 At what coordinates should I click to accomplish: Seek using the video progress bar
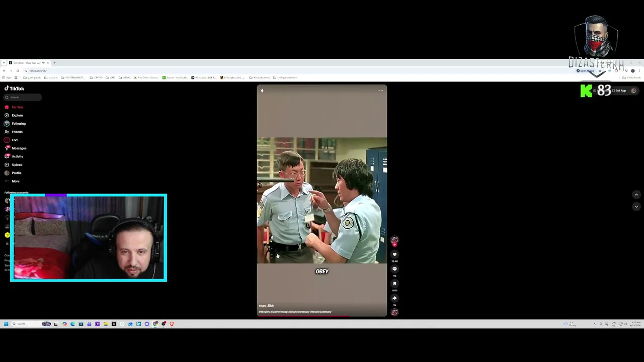[x=322, y=316]
